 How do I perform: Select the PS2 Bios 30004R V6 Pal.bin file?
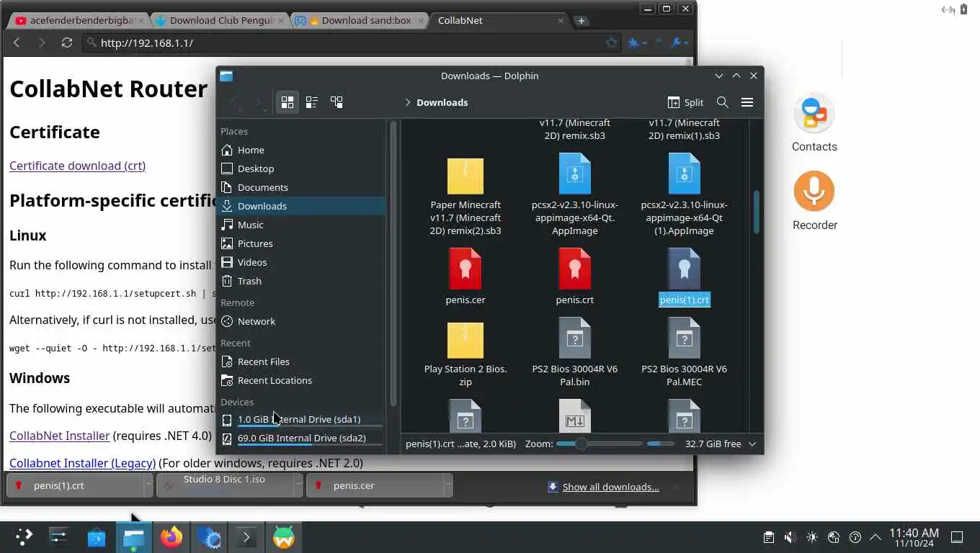coord(575,338)
